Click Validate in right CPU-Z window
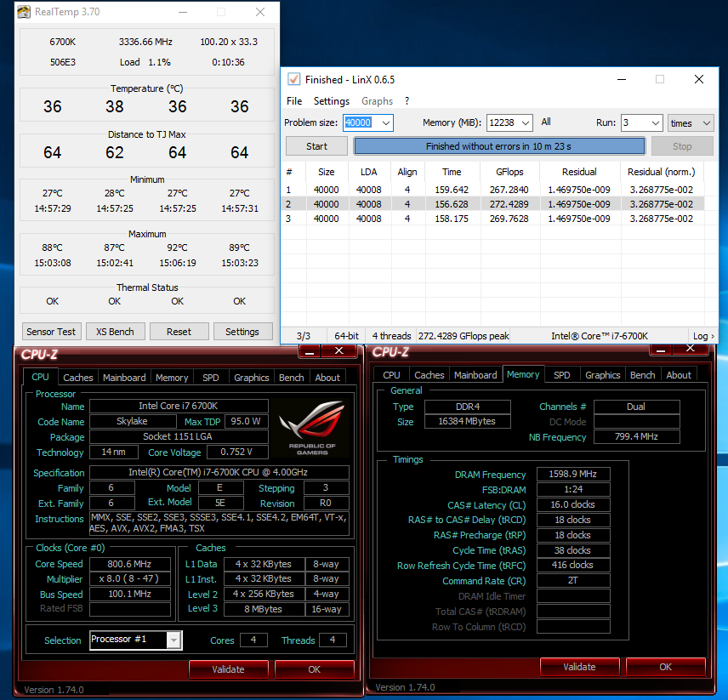Screen dimensions: 728x700 (x=579, y=667)
